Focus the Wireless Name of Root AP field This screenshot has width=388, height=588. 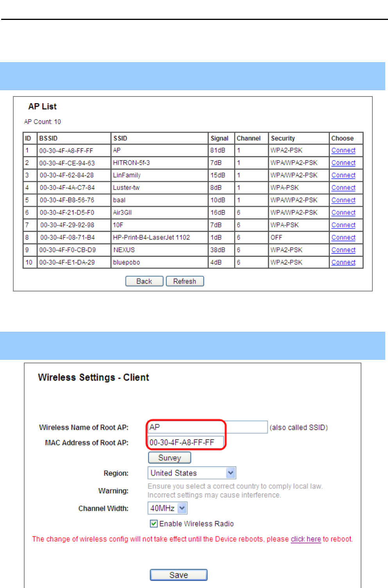coord(207,427)
